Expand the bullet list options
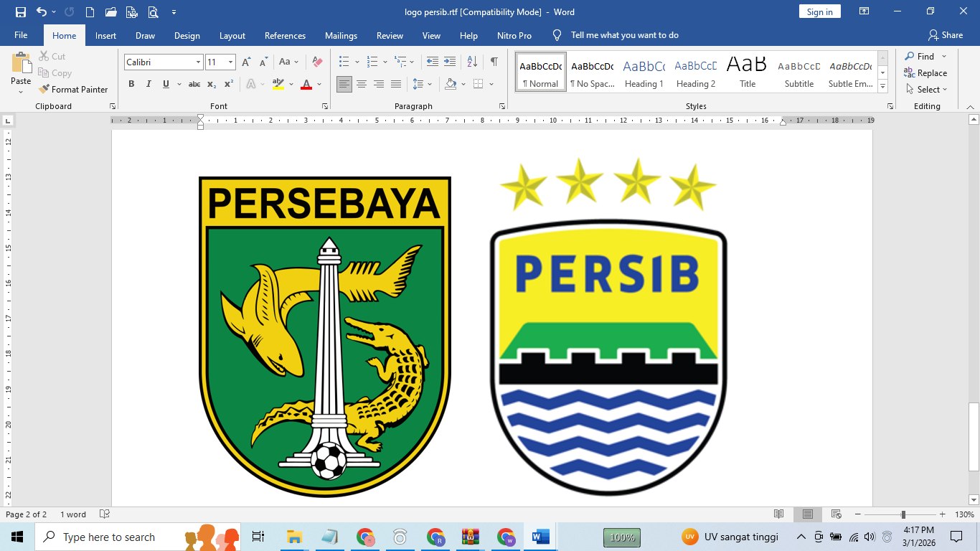Screen dimensions: 980x551 pyautogui.click(x=355, y=62)
